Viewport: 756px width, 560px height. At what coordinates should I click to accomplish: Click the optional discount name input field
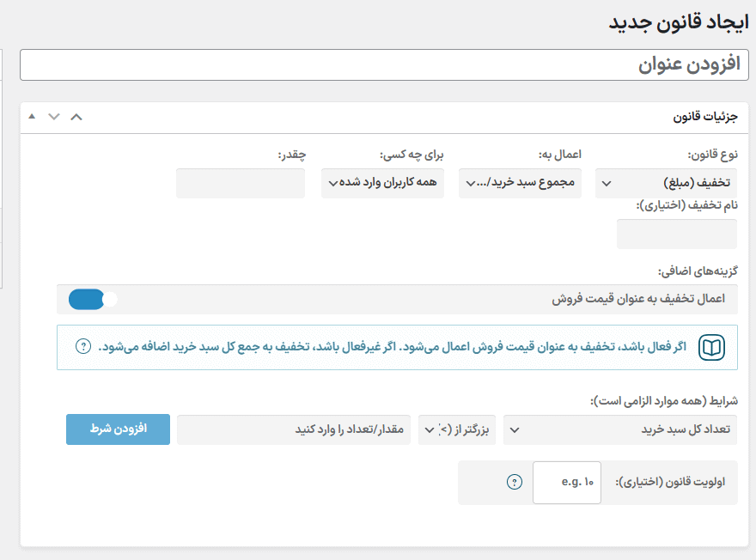tap(676, 234)
